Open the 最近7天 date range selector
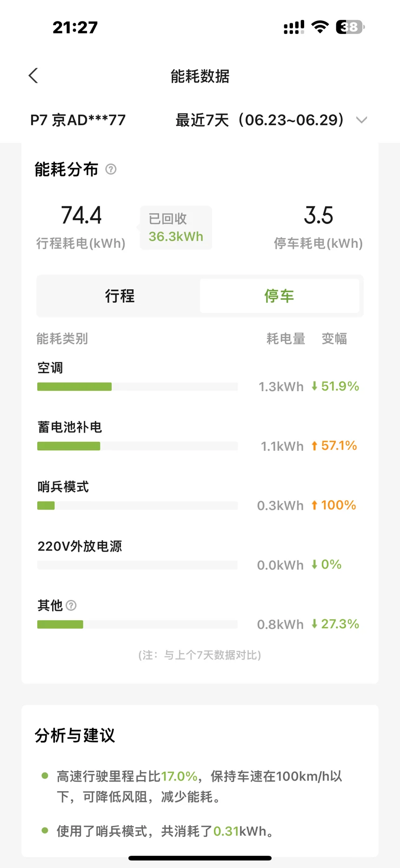The width and height of the screenshot is (400, 868). point(260,120)
